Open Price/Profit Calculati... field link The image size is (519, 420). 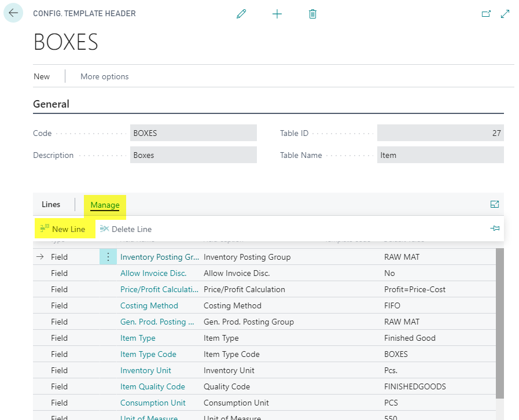tap(159, 290)
